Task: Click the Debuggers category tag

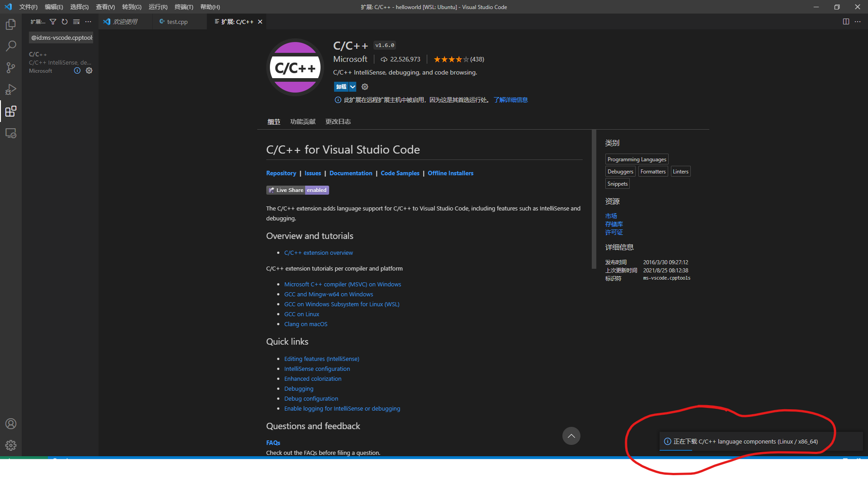Action: pos(620,172)
